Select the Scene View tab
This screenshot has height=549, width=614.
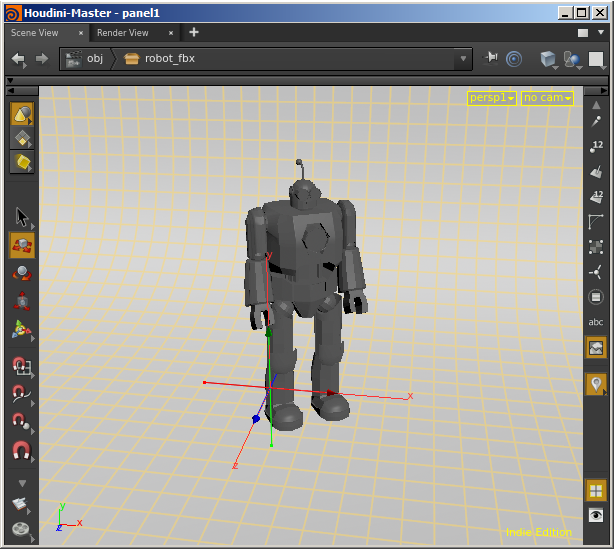tap(35, 33)
